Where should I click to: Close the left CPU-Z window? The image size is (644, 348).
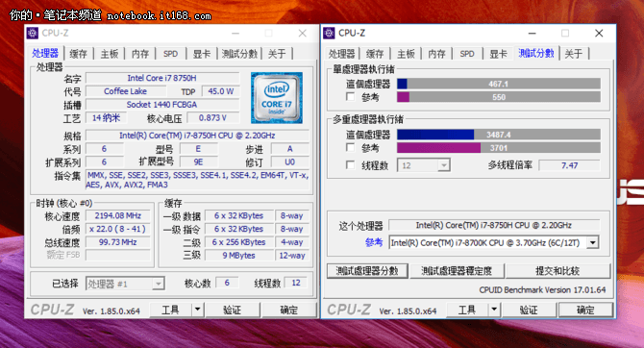302,34
